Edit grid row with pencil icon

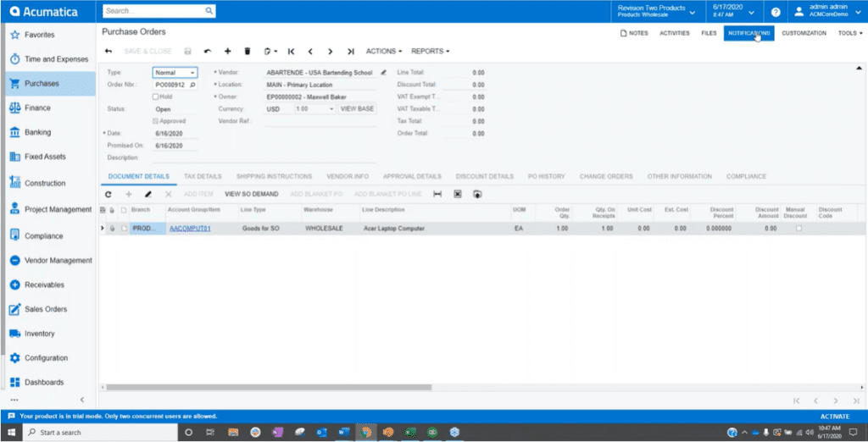[x=148, y=194]
